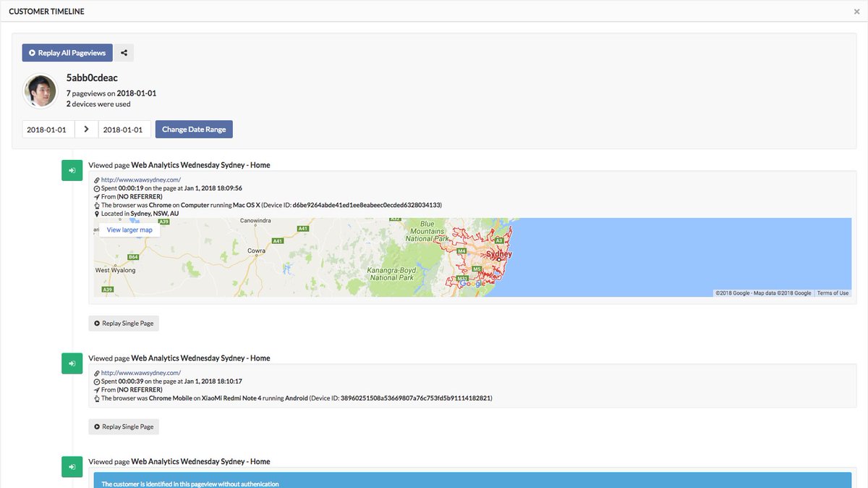Click blue 'customer is identified' notice banner
Screen dimensions: 868x488
tap(472, 480)
